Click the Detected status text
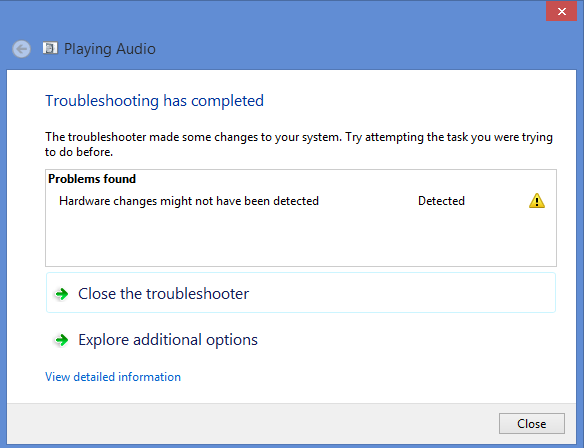This screenshot has height=448, width=584. pos(441,201)
